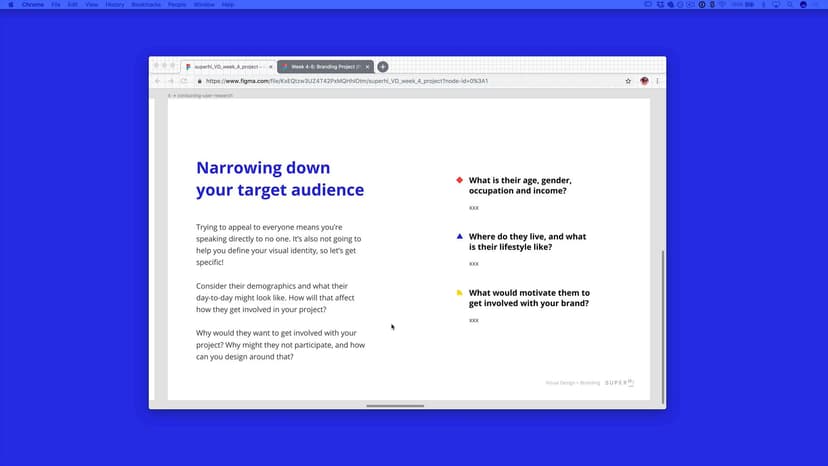Open the Apple menu
828x466 pixels.
(10, 5)
